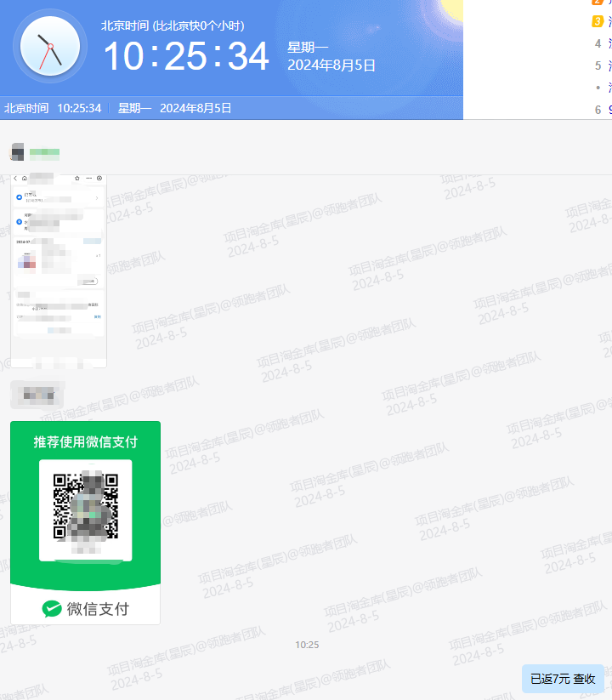
Task: Select the rank 4 list item number
Action: [x=598, y=43]
